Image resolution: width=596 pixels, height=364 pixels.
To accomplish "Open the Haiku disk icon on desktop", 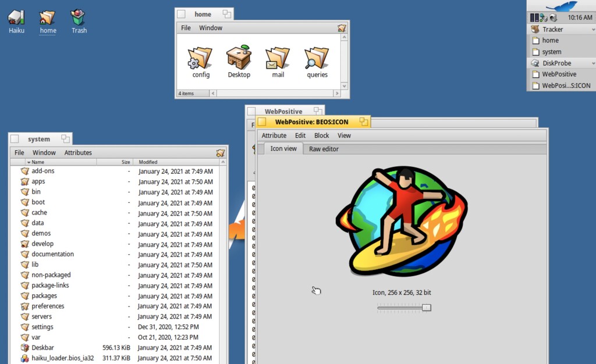I will [x=16, y=17].
